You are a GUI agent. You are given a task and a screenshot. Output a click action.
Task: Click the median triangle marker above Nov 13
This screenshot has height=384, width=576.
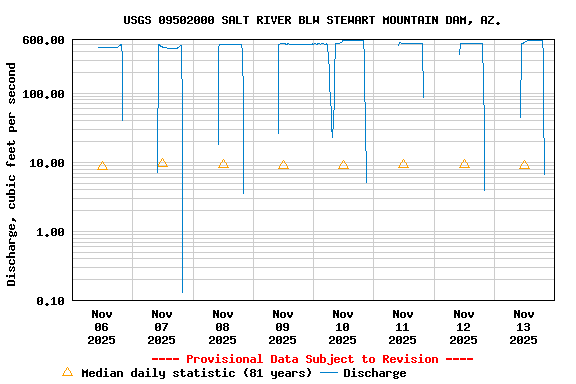point(525,165)
